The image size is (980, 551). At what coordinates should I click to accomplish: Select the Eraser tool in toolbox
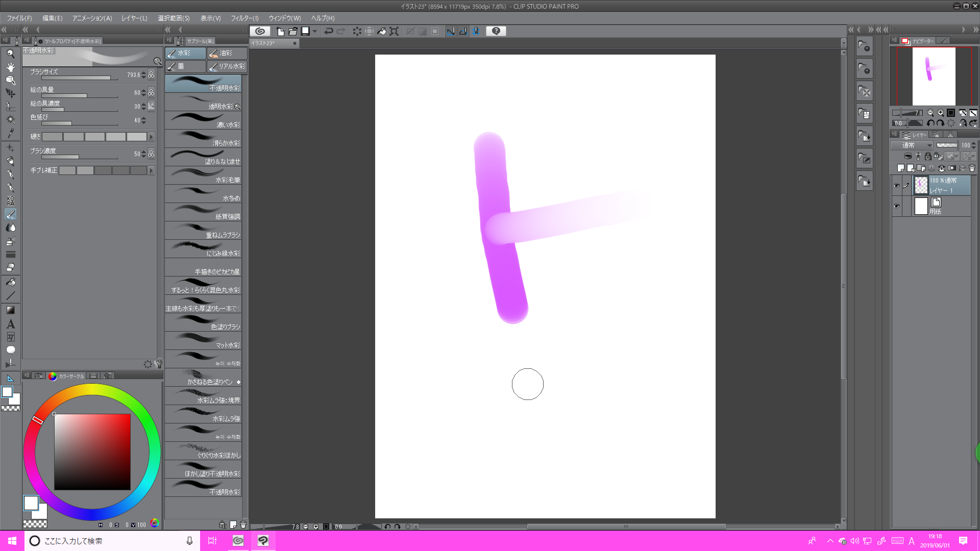(10, 267)
